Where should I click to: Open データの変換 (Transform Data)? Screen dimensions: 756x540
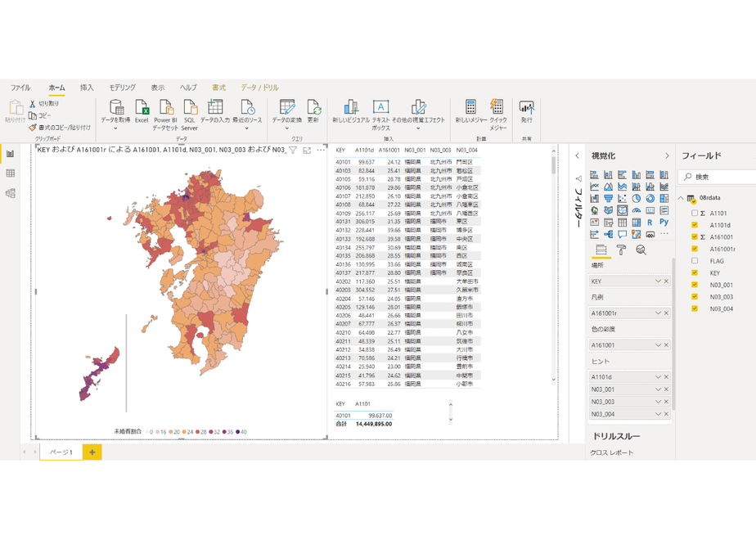[x=287, y=114]
